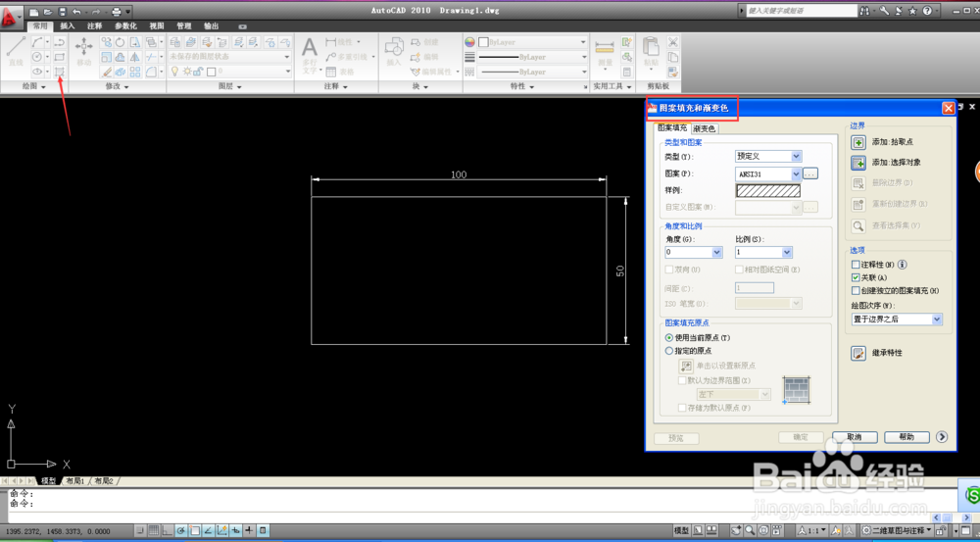Click the Paste (粘贴) icon
This screenshot has width=980, height=542.
tap(652, 51)
